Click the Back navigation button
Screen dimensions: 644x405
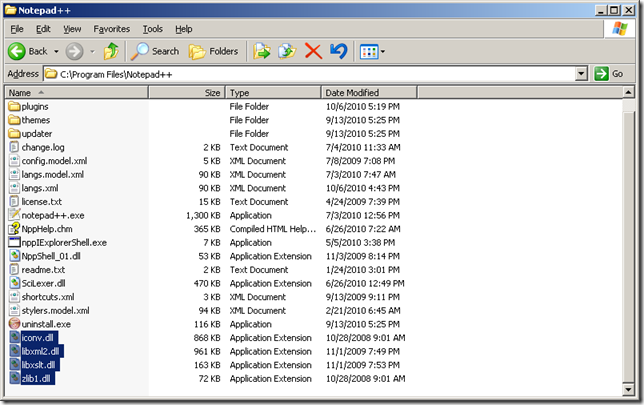28,51
